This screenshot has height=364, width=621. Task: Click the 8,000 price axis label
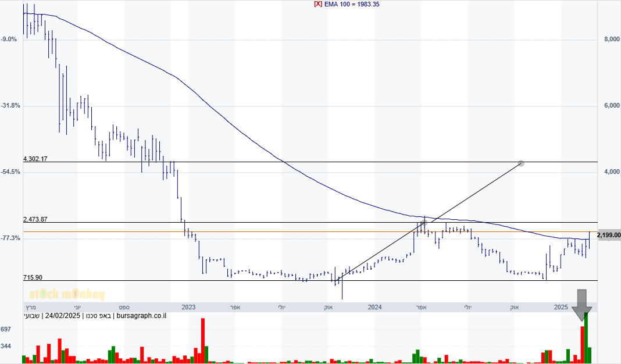coord(612,39)
